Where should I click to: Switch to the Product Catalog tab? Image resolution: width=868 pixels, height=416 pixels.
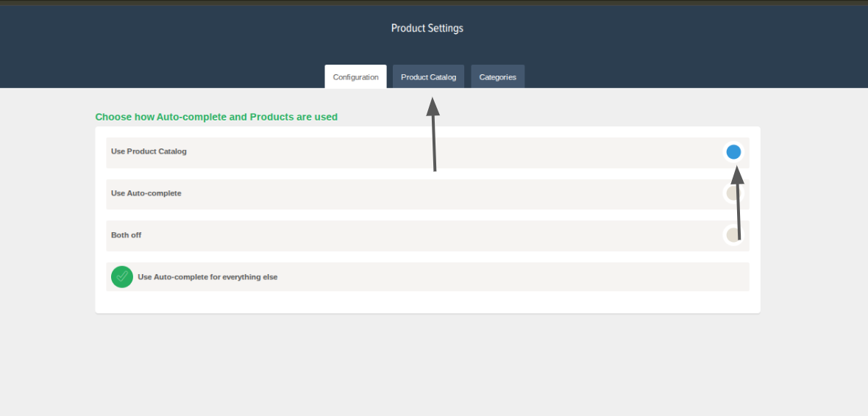(x=428, y=77)
